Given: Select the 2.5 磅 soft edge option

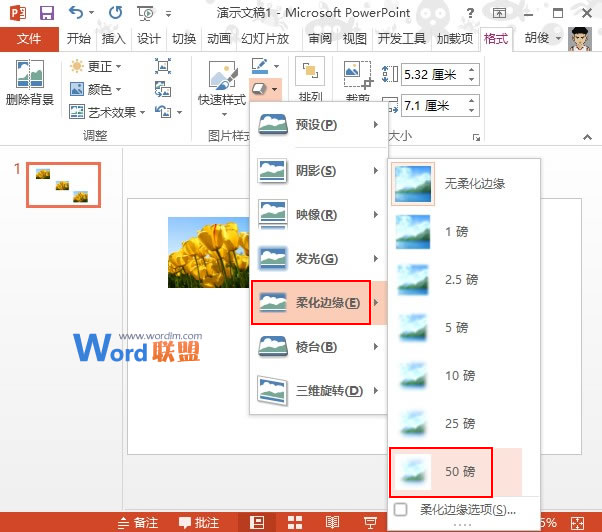Looking at the screenshot, I should (x=456, y=280).
